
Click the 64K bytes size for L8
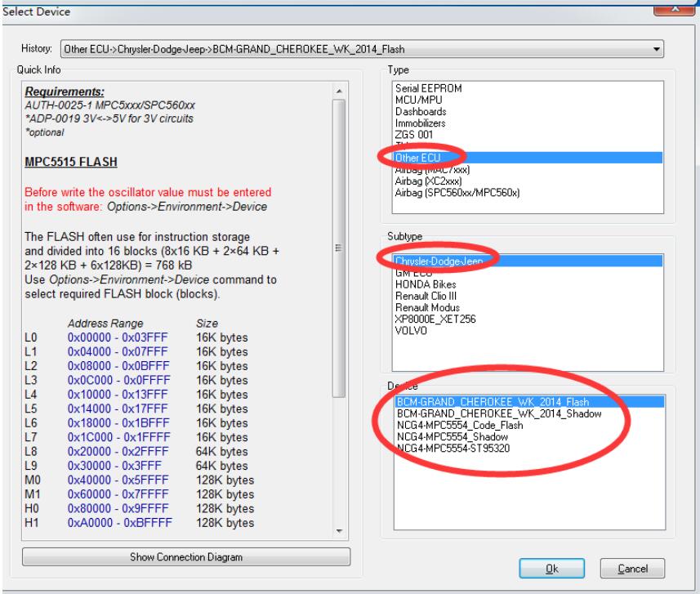[x=222, y=452]
